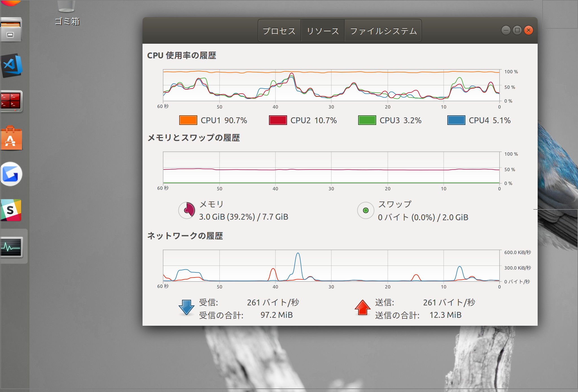
Task: Switch to the プロセス tab
Action: pos(279,31)
